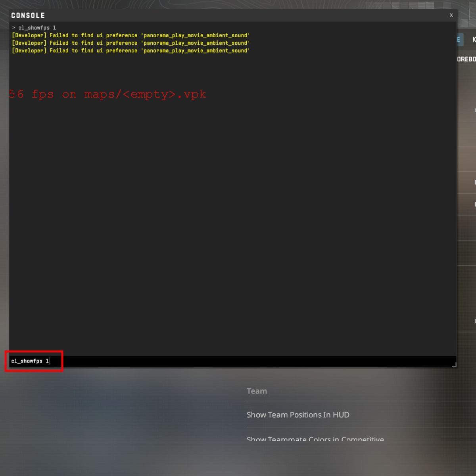Image resolution: width=476 pixels, height=476 pixels.
Task: Open the Show Team Positions In HUD setting
Action: tap(298, 415)
